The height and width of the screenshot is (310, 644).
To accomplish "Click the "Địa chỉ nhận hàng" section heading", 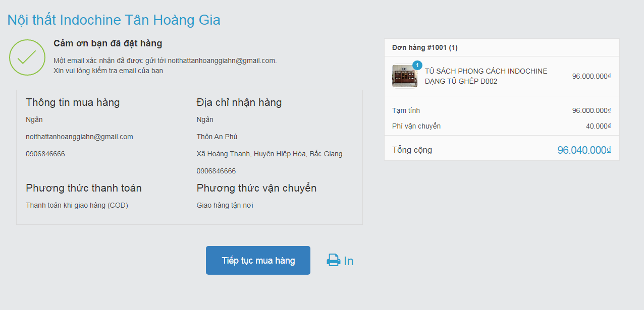I will tap(239, 103).
